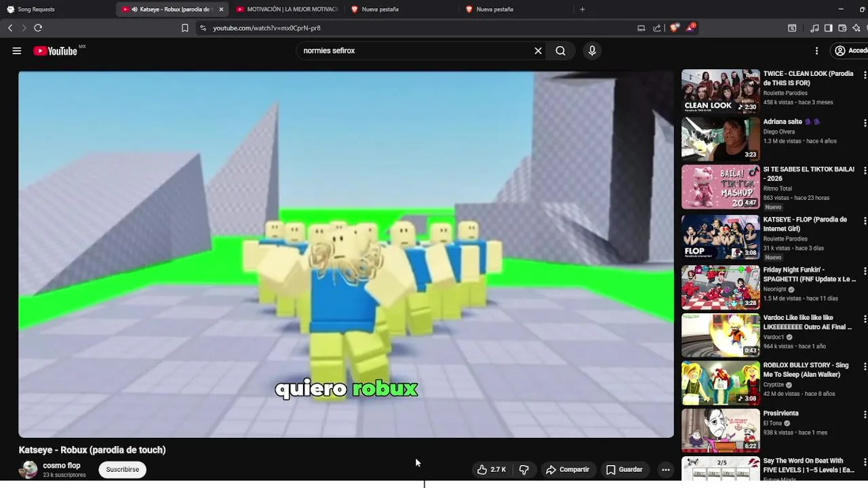Open the Presirvienta video thumbnail
This screenshot has height=488, width=868.
point(720,430)
